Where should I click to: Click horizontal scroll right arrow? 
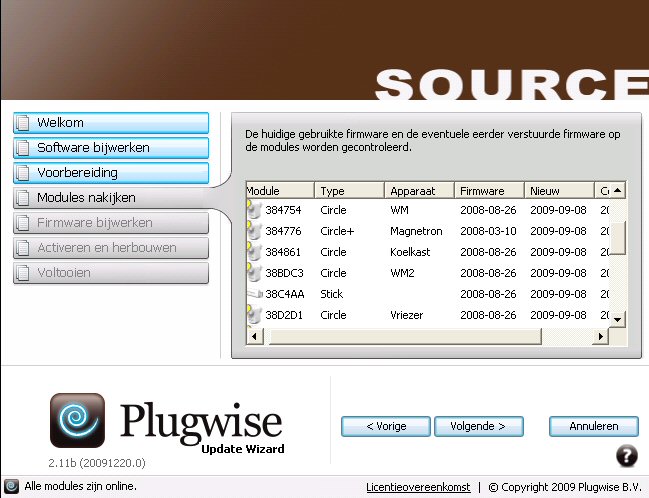coord(601,336)
